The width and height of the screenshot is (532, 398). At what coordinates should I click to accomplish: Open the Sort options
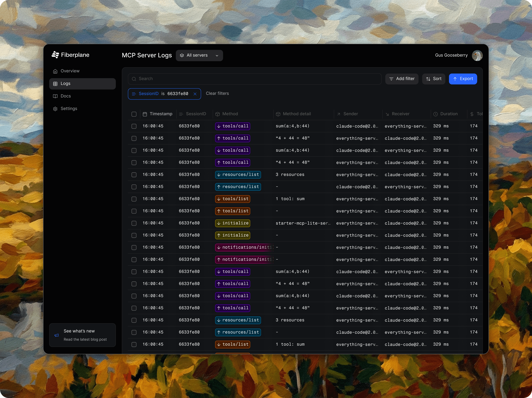(433, 79)
